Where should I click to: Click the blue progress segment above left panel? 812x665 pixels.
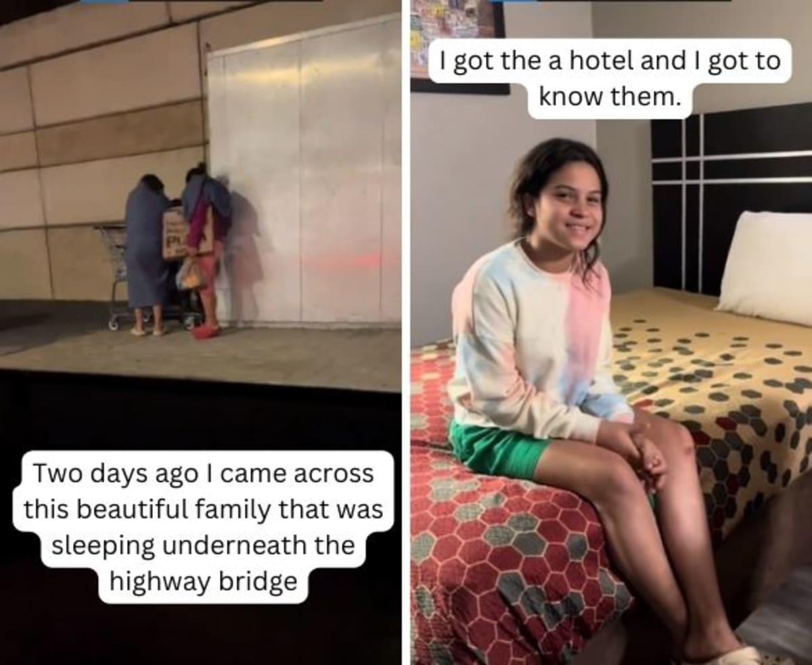(104, 1)
